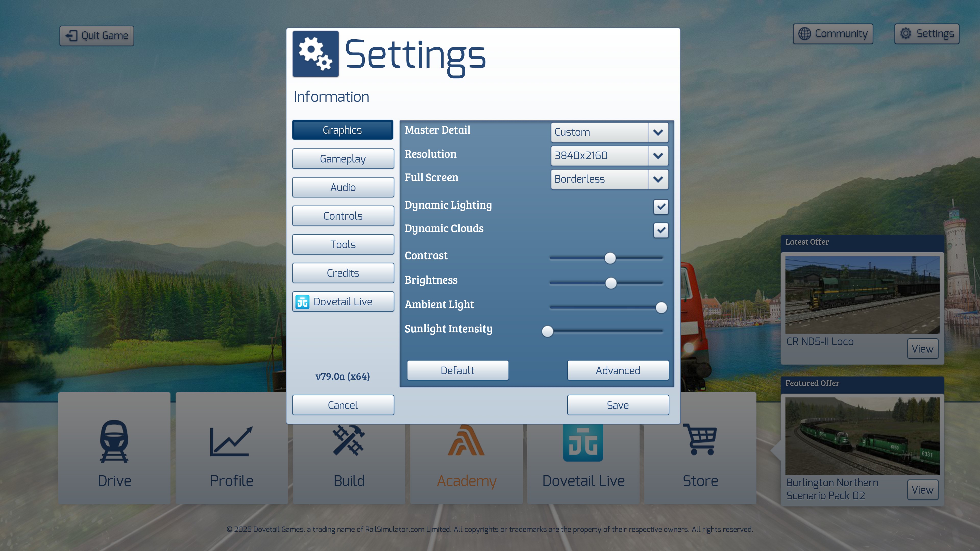Click the Quit Game exit arrow icon

[x=71, y=36]
